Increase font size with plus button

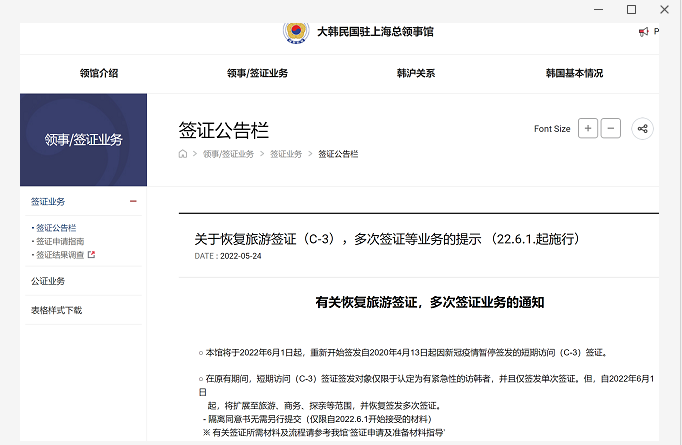click(588, 128)
